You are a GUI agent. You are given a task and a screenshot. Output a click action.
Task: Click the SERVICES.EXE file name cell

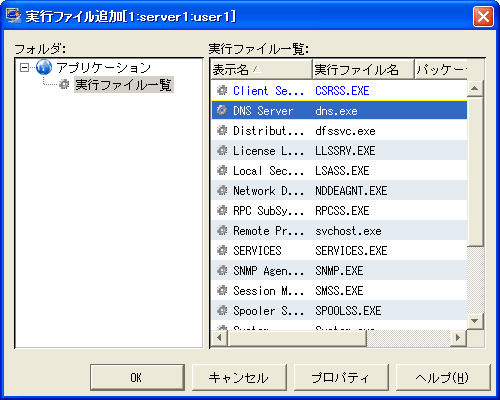(351, 251)
